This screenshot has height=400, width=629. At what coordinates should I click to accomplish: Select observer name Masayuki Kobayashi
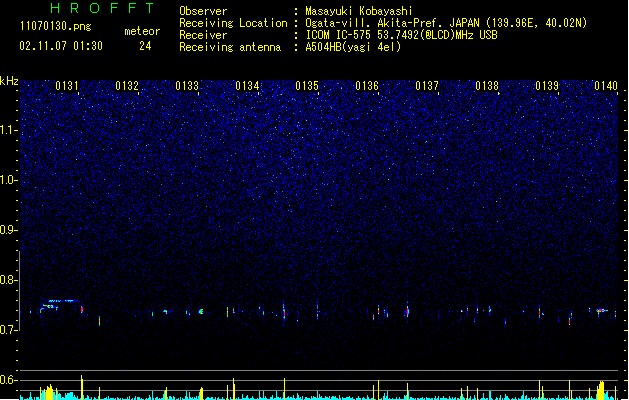point(359,11)
